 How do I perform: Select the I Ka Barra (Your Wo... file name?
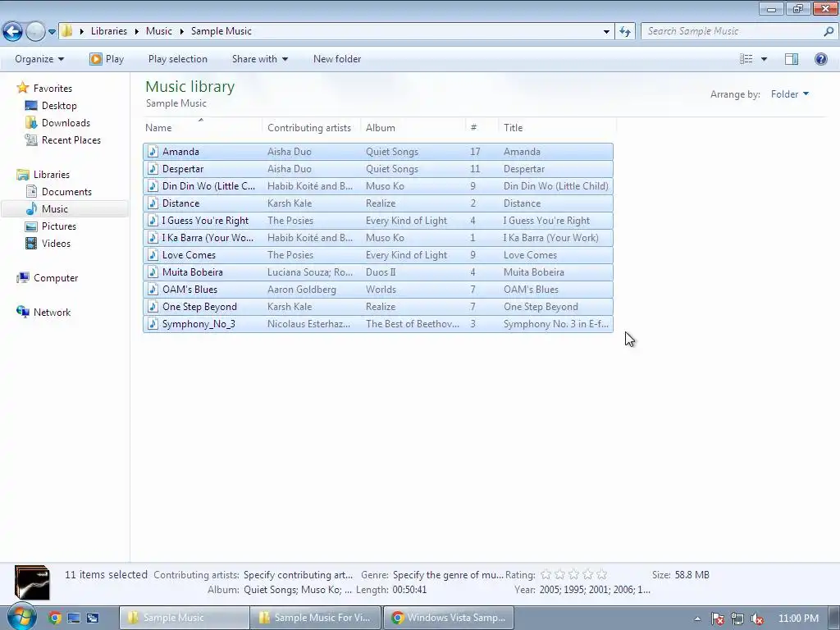coord(208,238)
